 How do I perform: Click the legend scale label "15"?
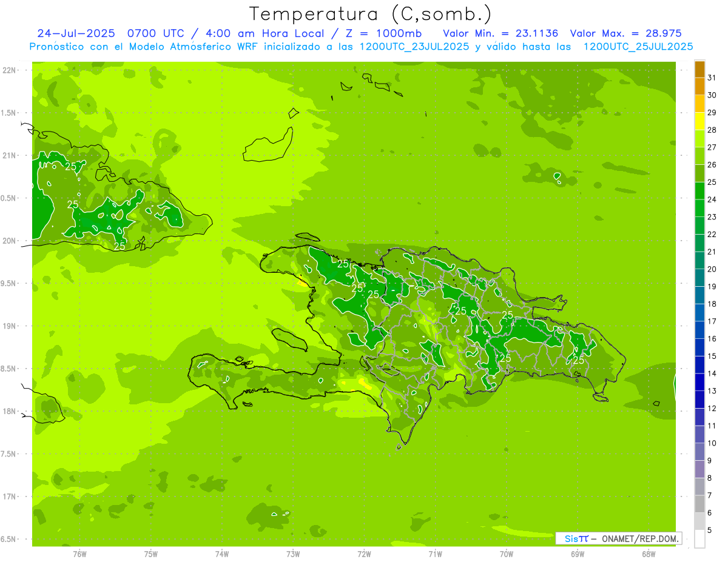[x=712, y=356]
